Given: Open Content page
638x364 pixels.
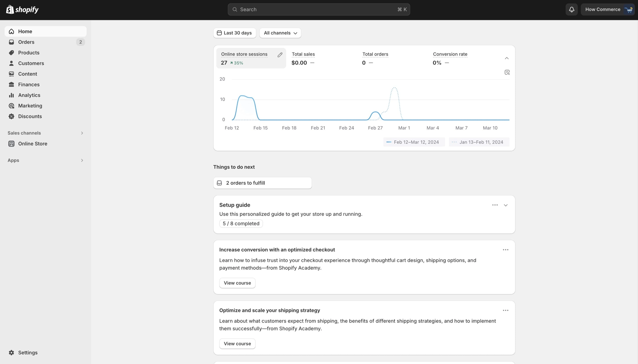Looking at the screenshot, I should pyautogui.click(x=45, y=74).
